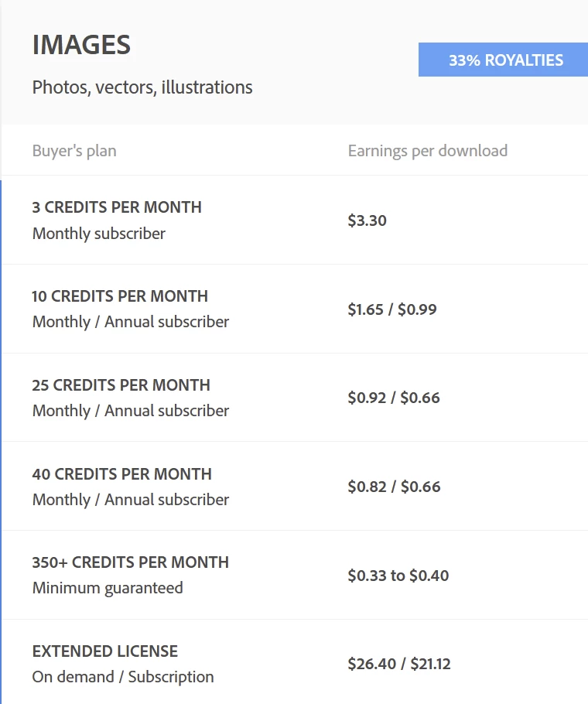This screenshot has height=704, width=588.
Task: Select the EXTENDED LICENSE row title
Action: (105, 651)
